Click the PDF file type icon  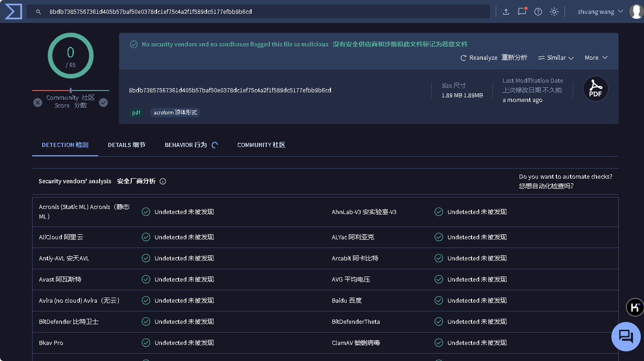tap(596, 89)
